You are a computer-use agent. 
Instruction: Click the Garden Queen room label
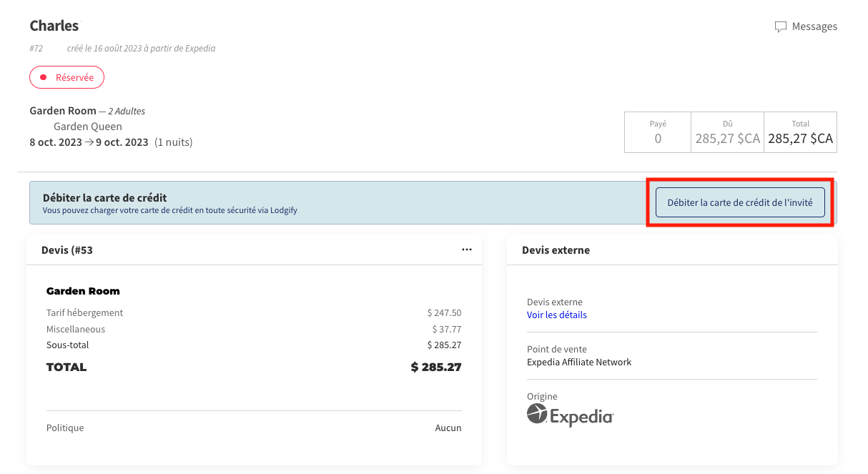click(x=87, y=126)
